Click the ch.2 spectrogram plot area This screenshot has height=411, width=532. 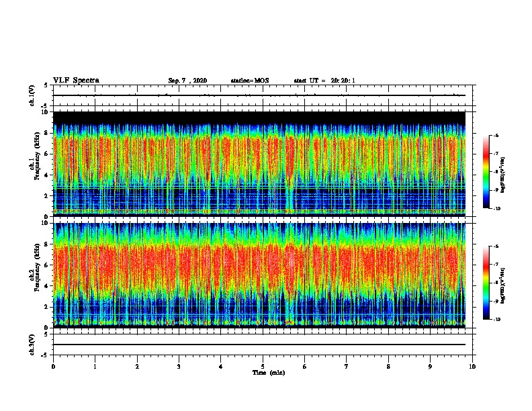[259, 275]
